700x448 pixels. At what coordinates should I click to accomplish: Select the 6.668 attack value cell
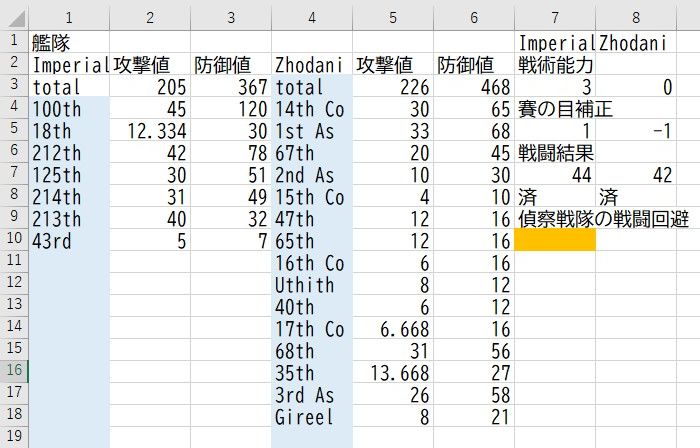tap(393, 328)
